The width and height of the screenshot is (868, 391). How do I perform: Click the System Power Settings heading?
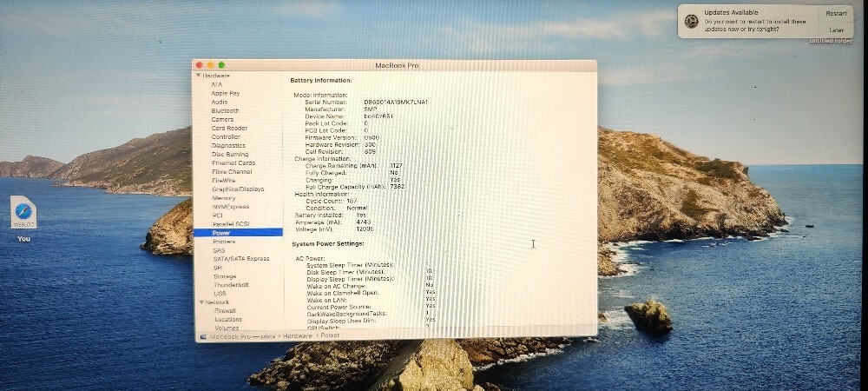click(x=328, y=243)
